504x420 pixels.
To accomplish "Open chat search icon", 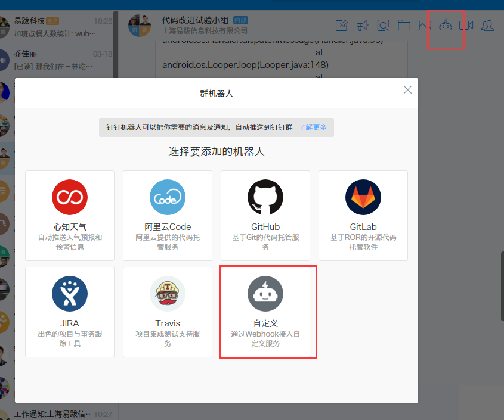I will click(x=383, y=26).
